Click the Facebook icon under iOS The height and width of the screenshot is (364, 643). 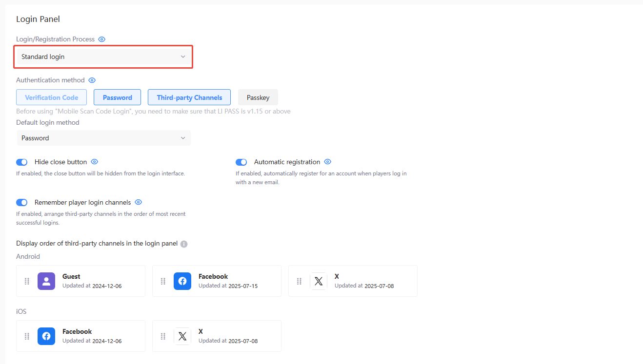46,336
